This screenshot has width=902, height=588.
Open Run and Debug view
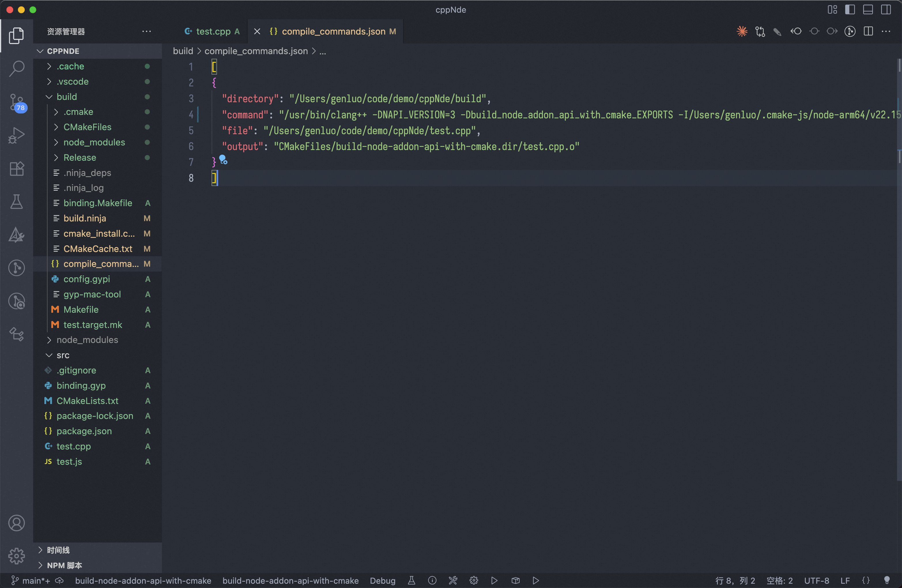[x=16, y=135]
